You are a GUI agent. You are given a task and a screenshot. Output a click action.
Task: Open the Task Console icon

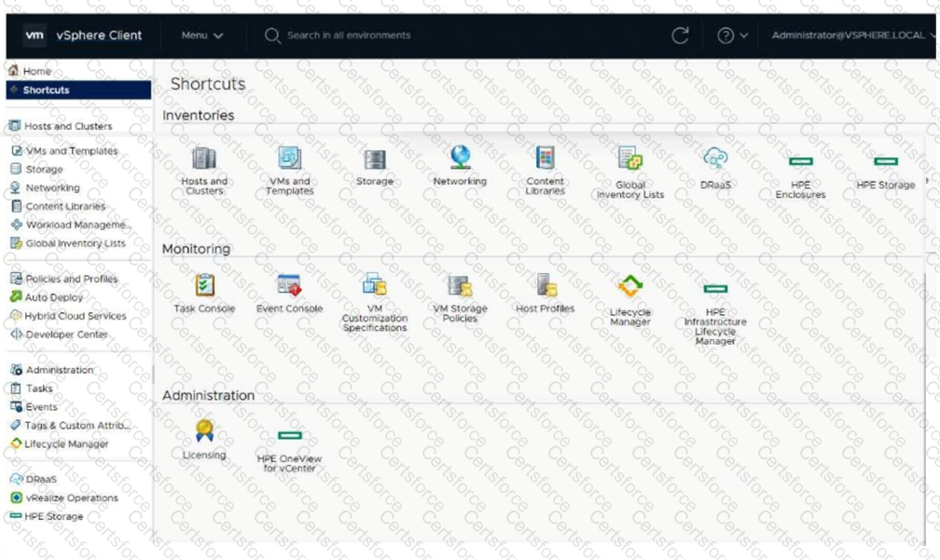204,285
